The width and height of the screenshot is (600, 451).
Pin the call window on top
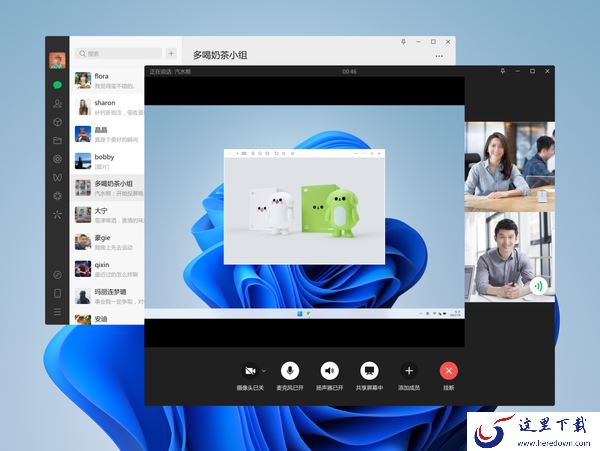502,71
